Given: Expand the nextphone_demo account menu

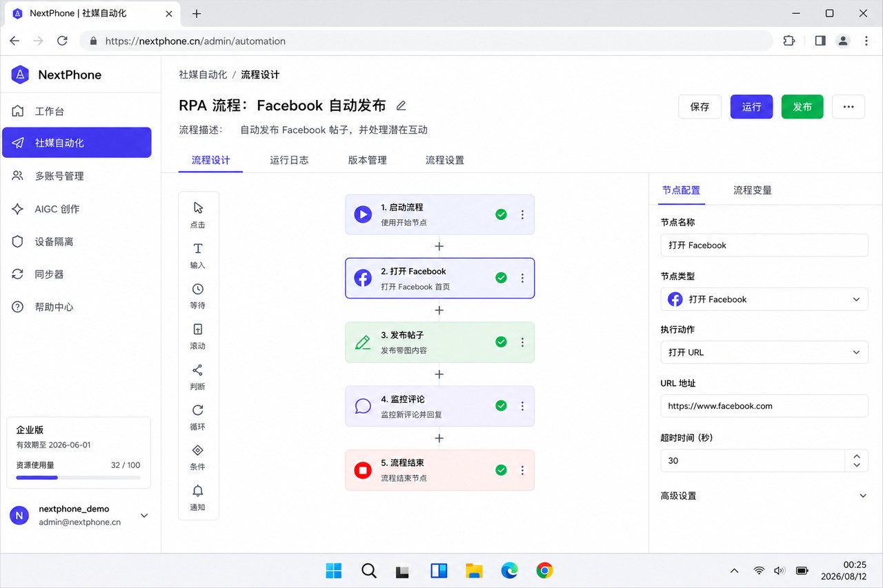Looking at the screenshot, I should tap(144, 515).
